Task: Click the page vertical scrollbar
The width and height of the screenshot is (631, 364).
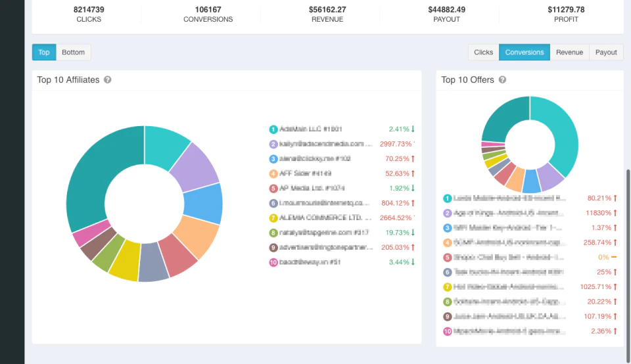Action: 628,265
